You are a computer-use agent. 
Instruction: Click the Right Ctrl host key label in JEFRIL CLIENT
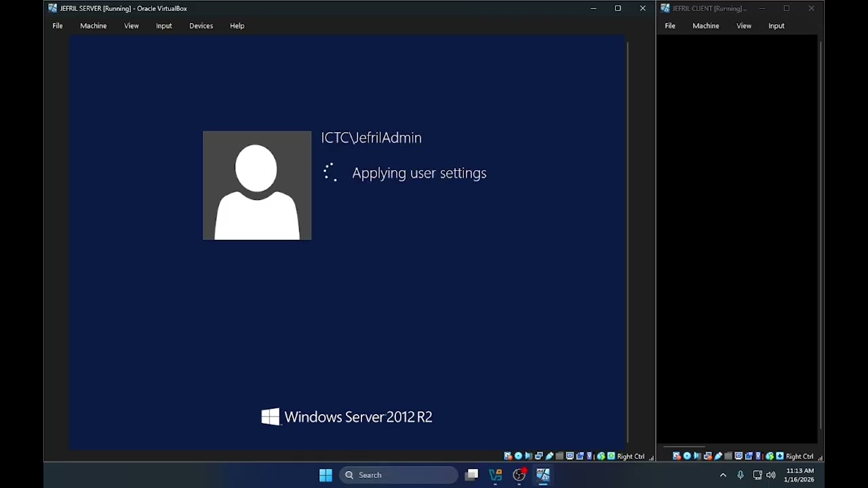(x=800, y=456)
